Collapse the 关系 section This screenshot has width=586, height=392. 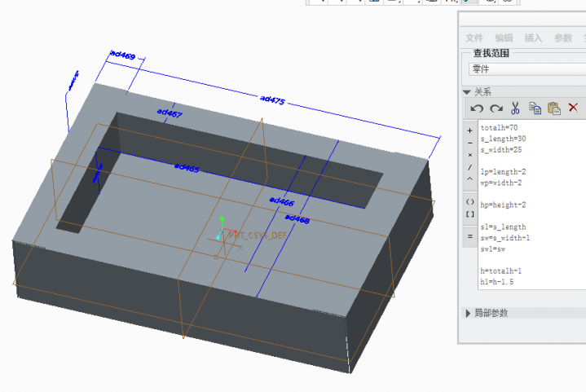pyautogui.click(x=468, y=92)
